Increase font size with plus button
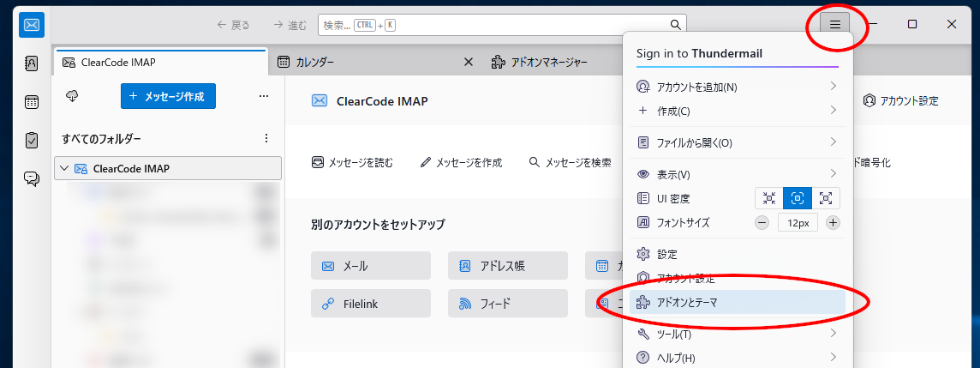980x368 pixels. point(834,222)
